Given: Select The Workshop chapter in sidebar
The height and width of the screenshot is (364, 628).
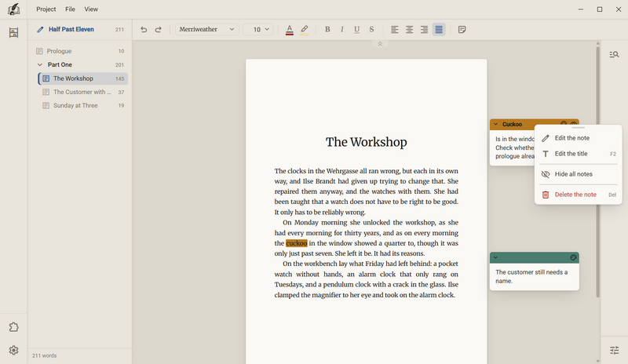Looking at the screenshot, I should pyautogui.click(x=83, y=78).
